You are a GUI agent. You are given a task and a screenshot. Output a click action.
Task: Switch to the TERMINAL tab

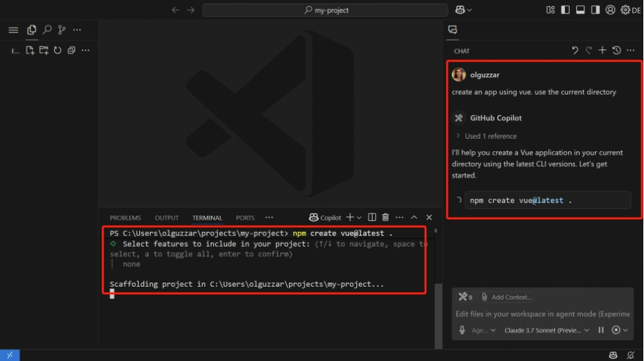208,218
